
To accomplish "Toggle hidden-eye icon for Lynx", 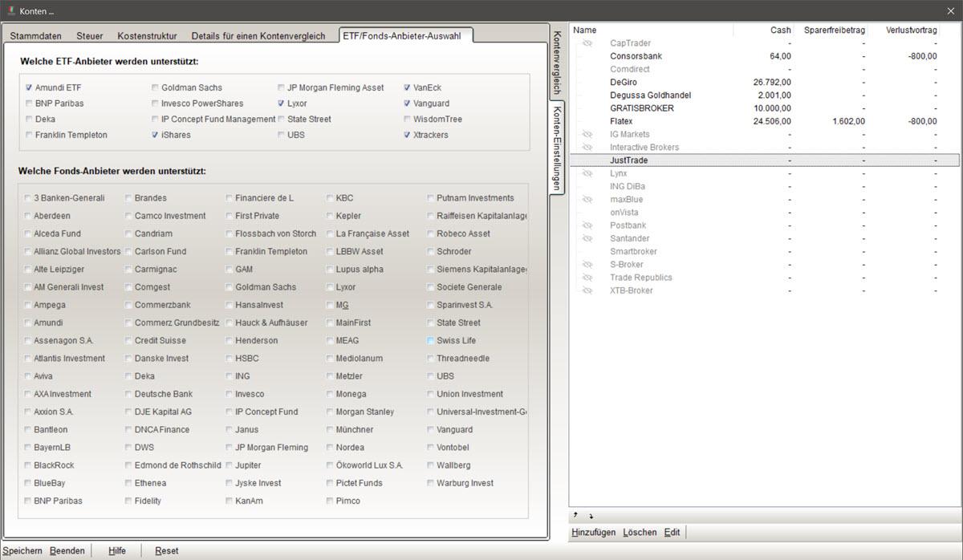I will click(x=587, y=173).
